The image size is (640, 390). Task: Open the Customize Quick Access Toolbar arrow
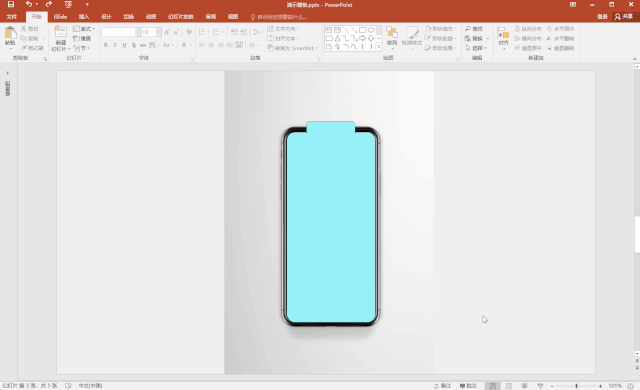coord(87,4)
